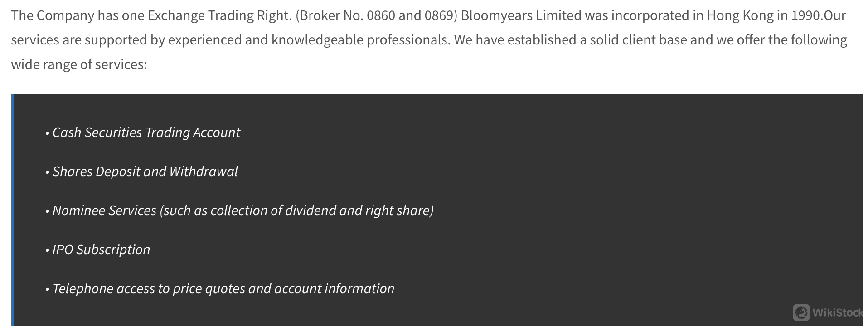This screenshot has height=329, width=868.
Task: Click 'wide range of services:' text
Action: (x=79, y=64)
